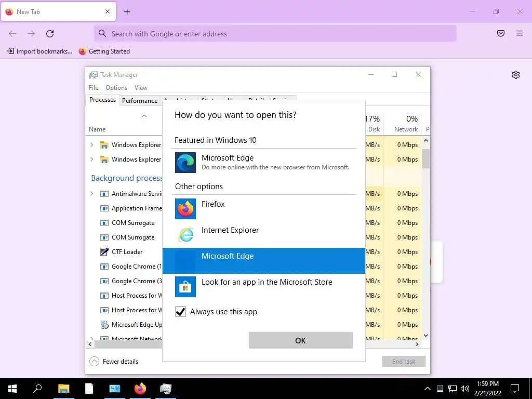
Task: Click Firefox reload page icon
Action: (50, 34)
